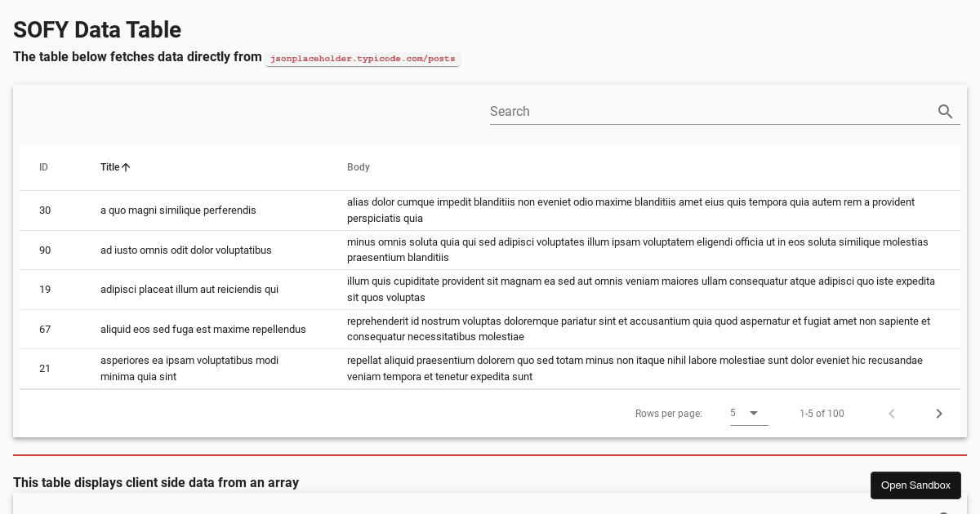
Task: Click inside the Search input field
Action: [x=653, y=111]
